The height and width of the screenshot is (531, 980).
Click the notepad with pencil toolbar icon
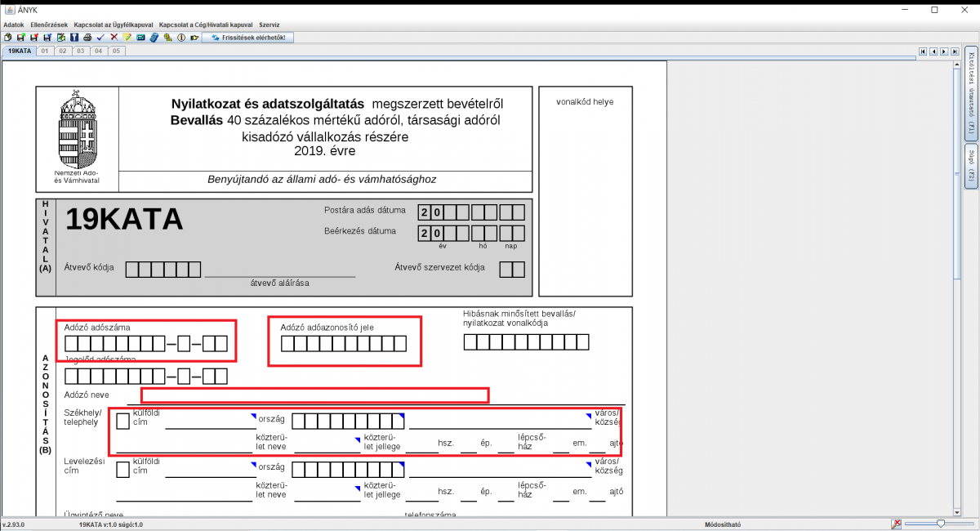(x=60, y=38)
